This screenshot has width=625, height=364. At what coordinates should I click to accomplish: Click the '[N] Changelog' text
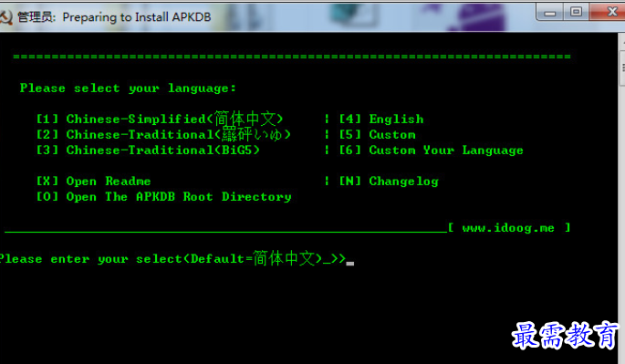tap(389, 182)
